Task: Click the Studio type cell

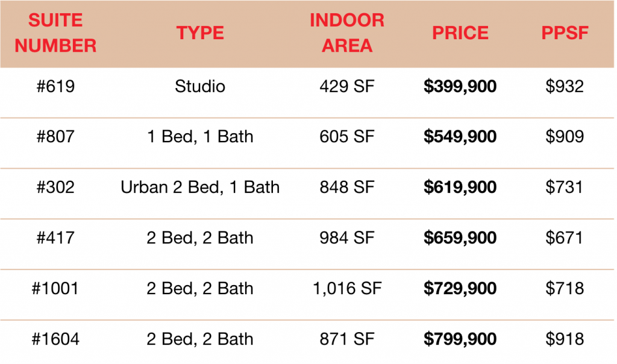Action: click(x=200, y=87)
